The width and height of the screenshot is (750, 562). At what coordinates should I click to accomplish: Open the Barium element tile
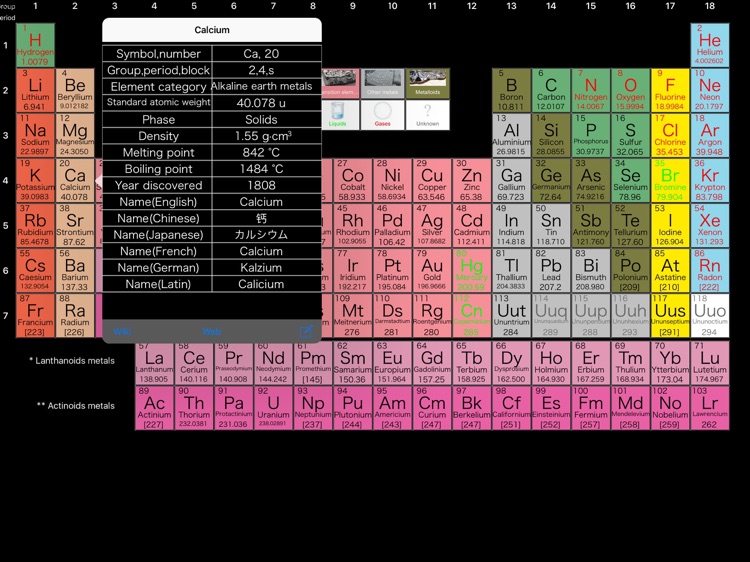tap(75, 270)
